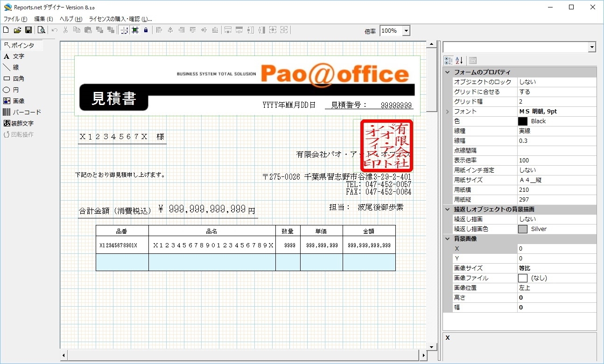
Task: Collapse the フォームのプロパティ section header
Action: 447,72
